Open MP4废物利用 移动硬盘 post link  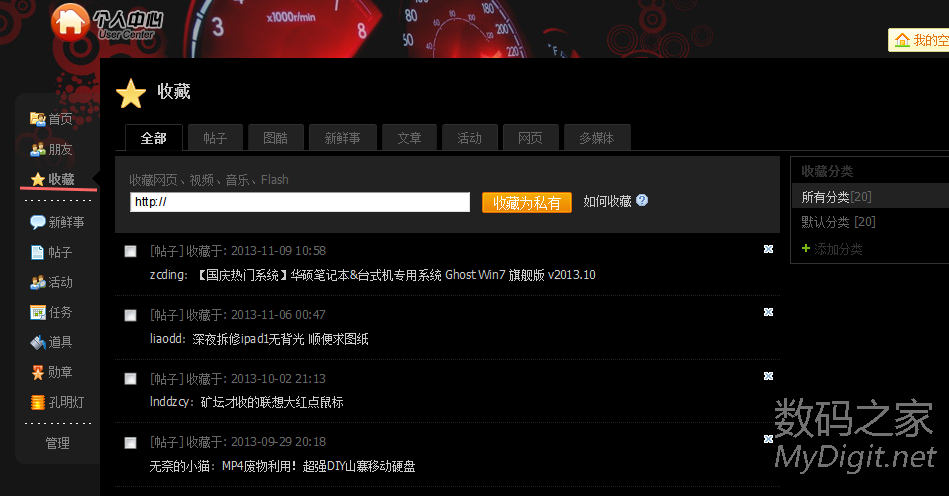pyautogui.click(x=318, y=466)
